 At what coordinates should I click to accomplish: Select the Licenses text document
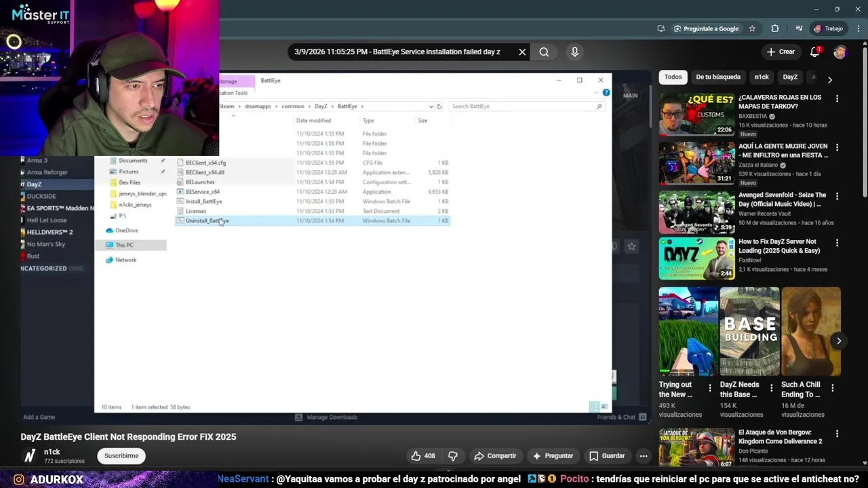tap(195, 211)
